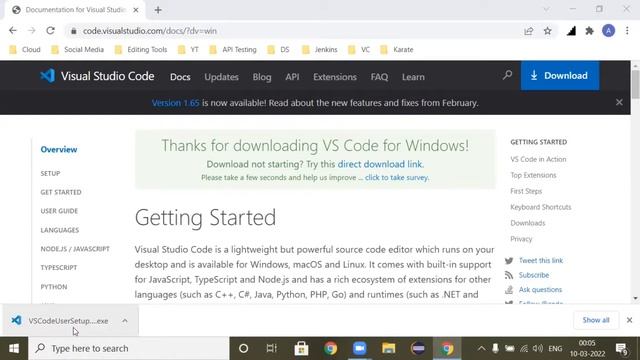Screen dimensions: 640x360
Task: Select the Blog nav item
Action: [262, 77]
